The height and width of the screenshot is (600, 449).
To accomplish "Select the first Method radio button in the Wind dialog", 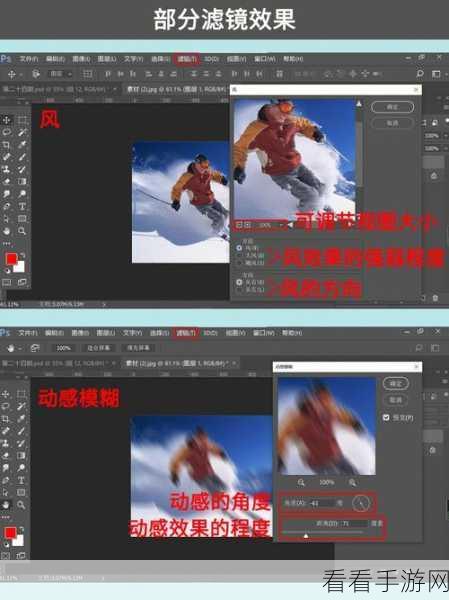I will [239, 248].
